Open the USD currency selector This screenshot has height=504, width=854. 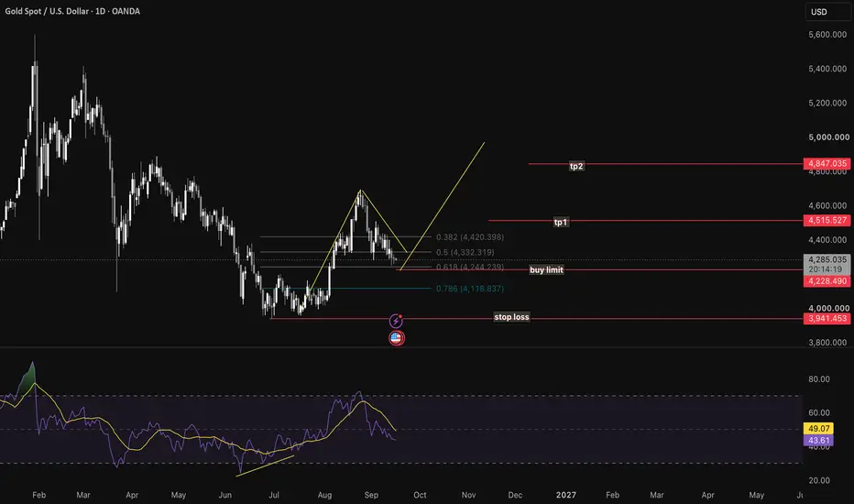pyautogui.click(x=827, y=11)
